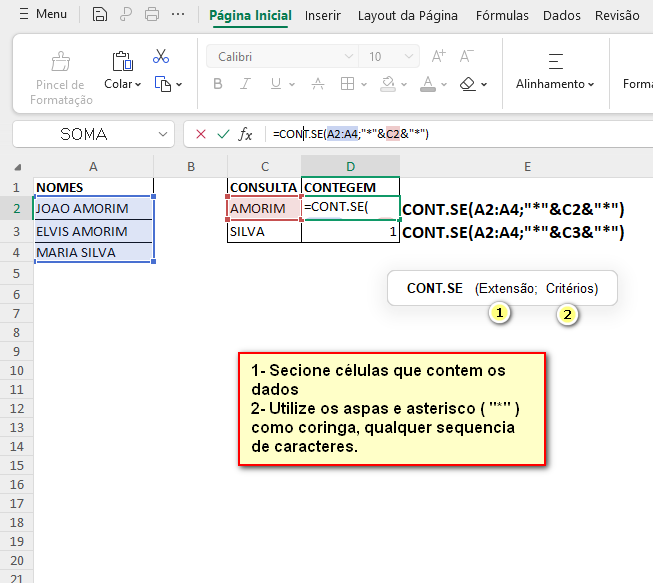The image size is (653, 583).
Task: Cancel formula entry with the red X
Action: 201,133
